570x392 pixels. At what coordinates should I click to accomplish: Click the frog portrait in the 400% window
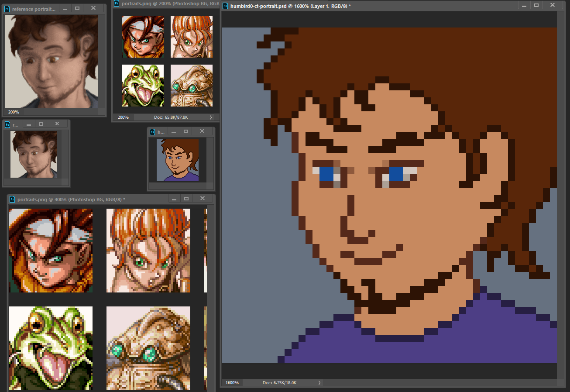[50, 348]
